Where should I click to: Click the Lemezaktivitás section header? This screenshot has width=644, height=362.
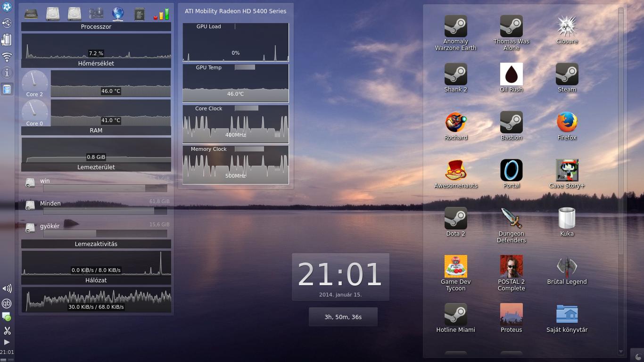(x=96, y=244)
